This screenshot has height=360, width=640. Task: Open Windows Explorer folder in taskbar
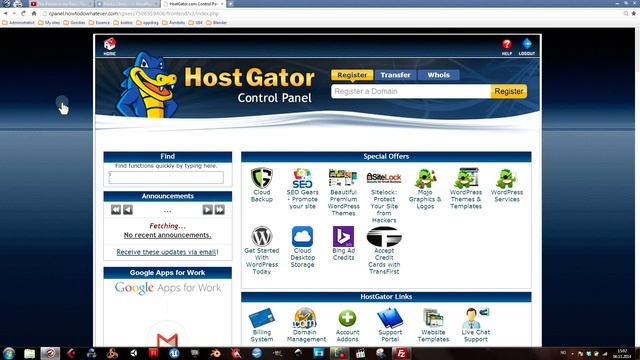(x=29, y=353)
